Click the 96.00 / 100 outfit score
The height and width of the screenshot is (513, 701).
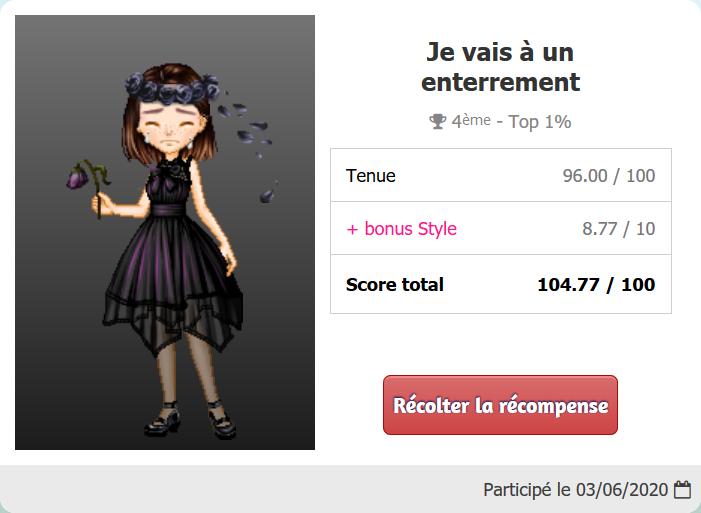click(609, 176)
